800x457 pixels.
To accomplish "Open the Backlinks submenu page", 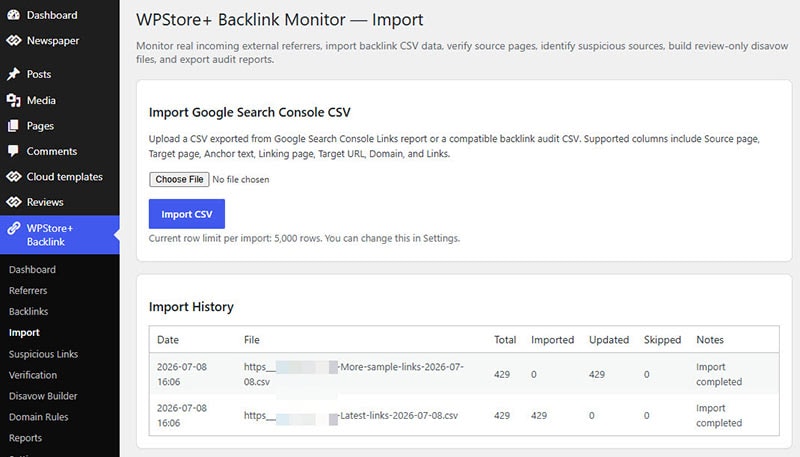I will click(x=29, y=311).
